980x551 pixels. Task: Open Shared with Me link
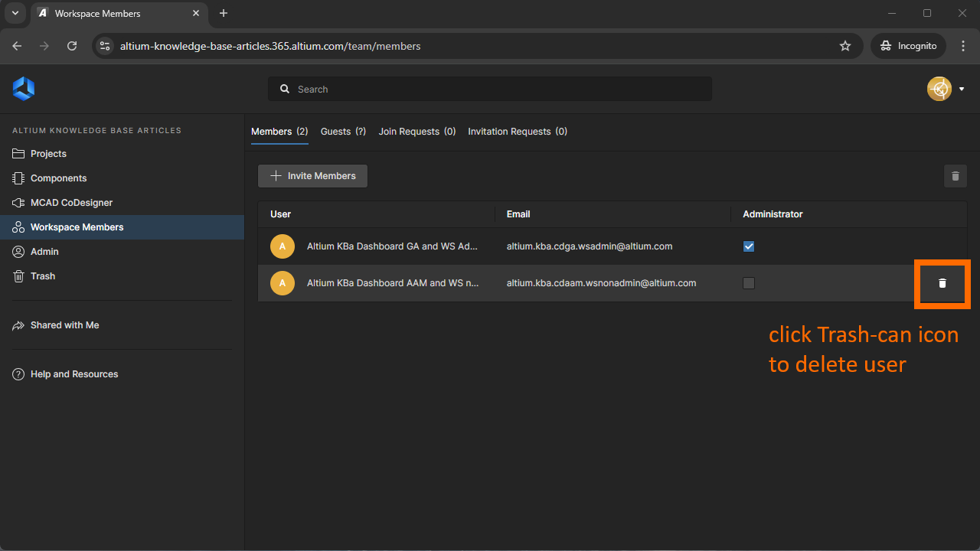click(64, 325)
